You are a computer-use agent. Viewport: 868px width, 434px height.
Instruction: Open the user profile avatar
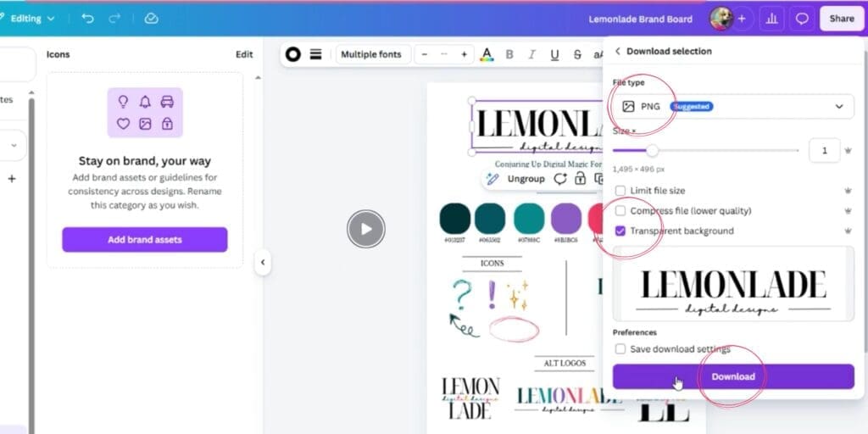tap(721, 19)
